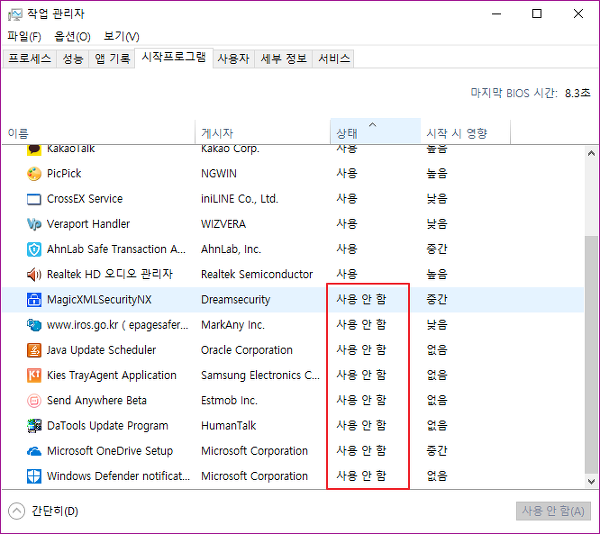
Task: Click publisher iniLINE Co., Ltd. cell
Action: (x=240, y=199)
